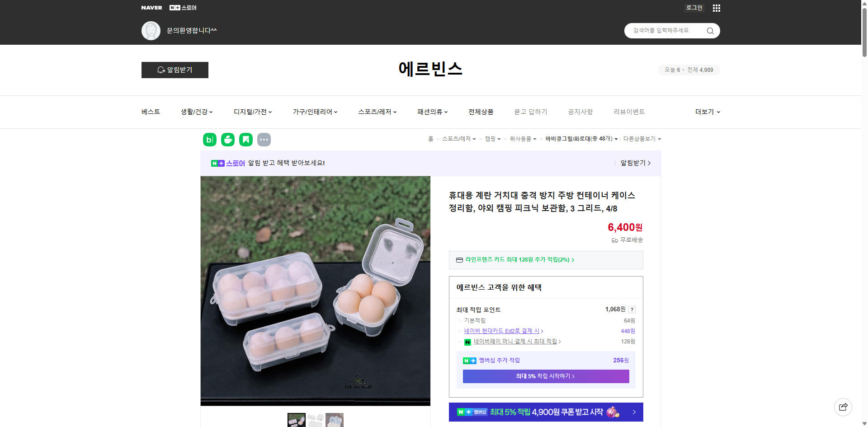This screenshot has height=427, width=868.
Task: Open the 캠핑 breadcrumb dropdown
Action: 492,139
